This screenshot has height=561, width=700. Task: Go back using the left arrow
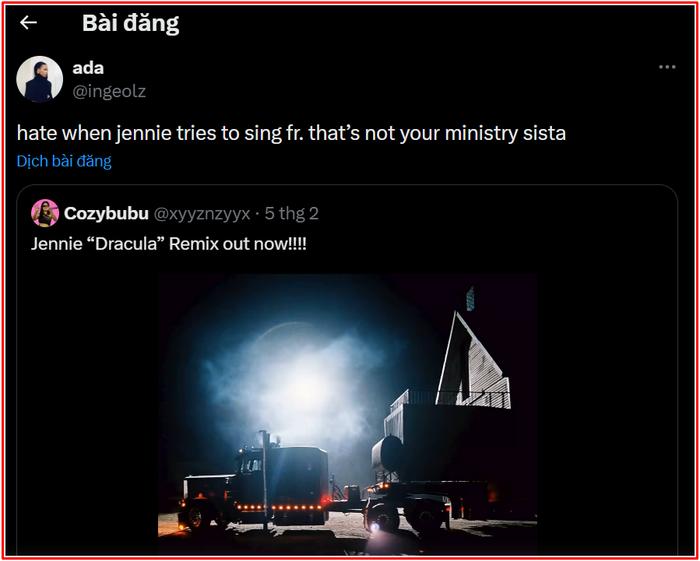point(28,23)
